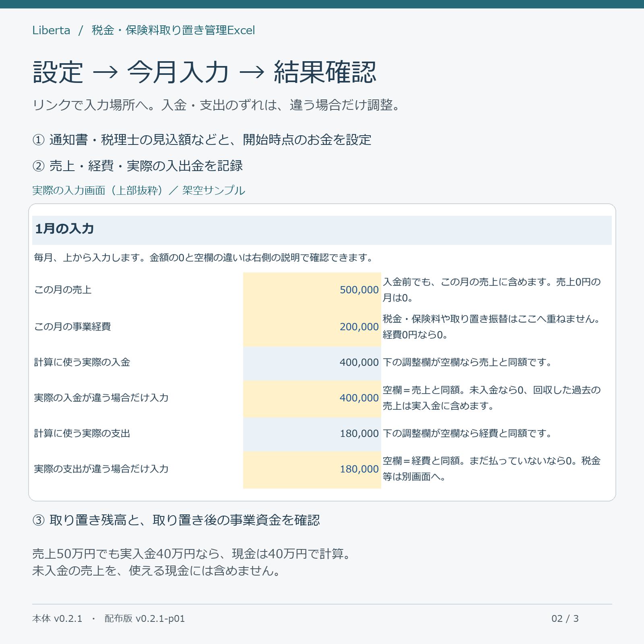Click the 200,000 expense input cell

click(312, 327)
